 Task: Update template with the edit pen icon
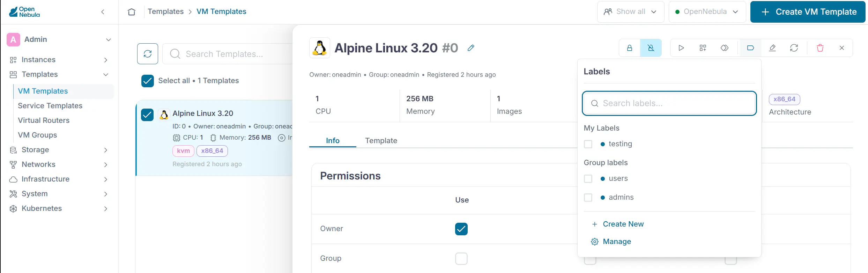coord(772,48)
